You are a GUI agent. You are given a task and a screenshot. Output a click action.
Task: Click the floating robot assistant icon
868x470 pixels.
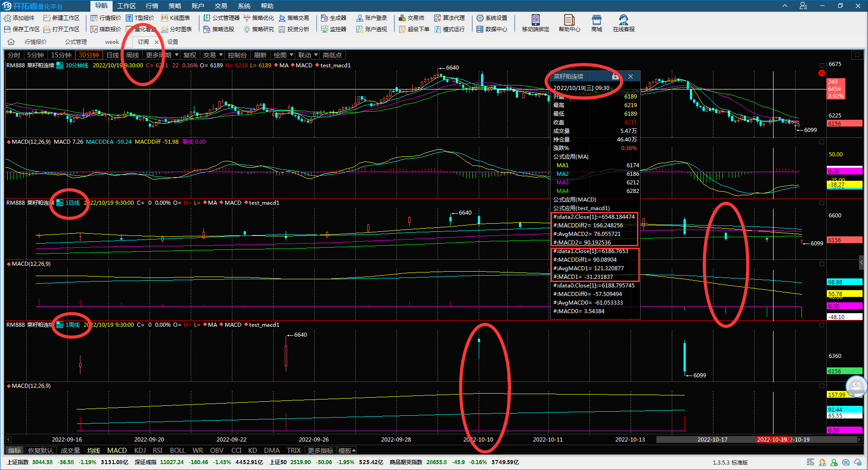[x=856, y=386]
